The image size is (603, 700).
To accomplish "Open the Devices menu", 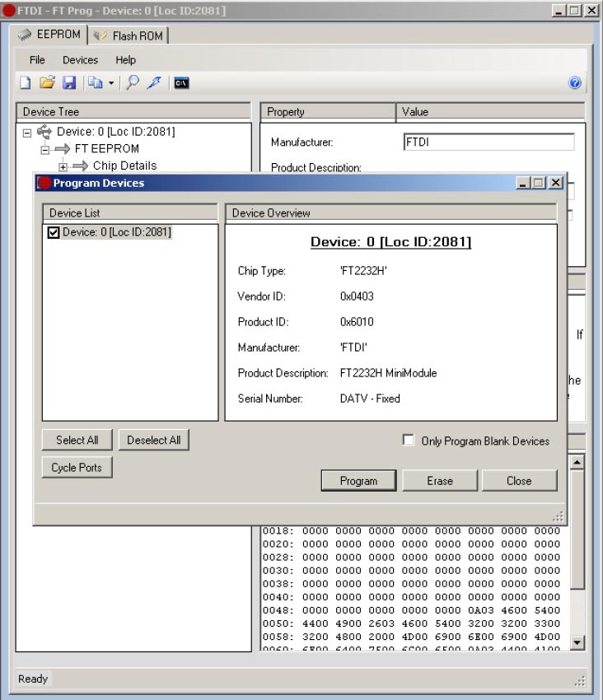I will (80, 60).
